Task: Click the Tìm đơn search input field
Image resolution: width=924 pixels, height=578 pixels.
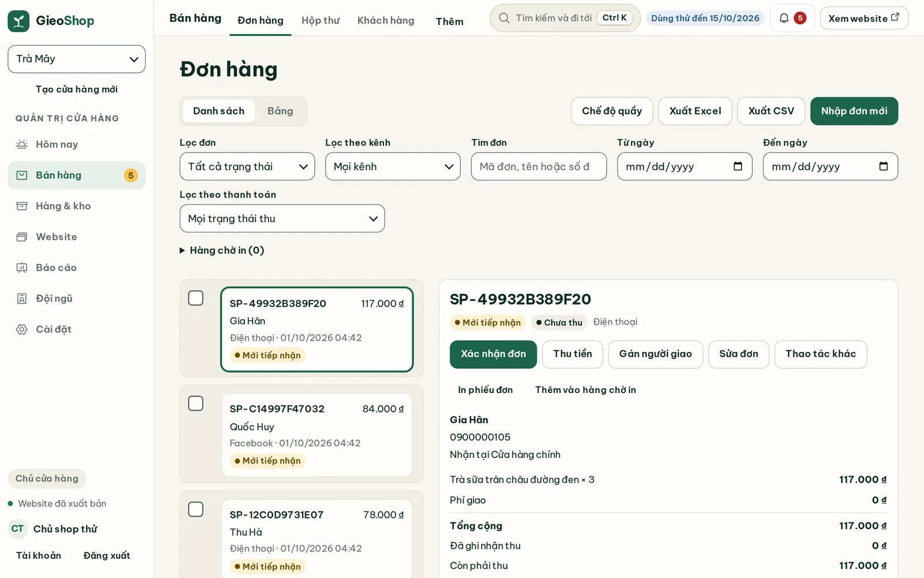Action: (539, 166)
